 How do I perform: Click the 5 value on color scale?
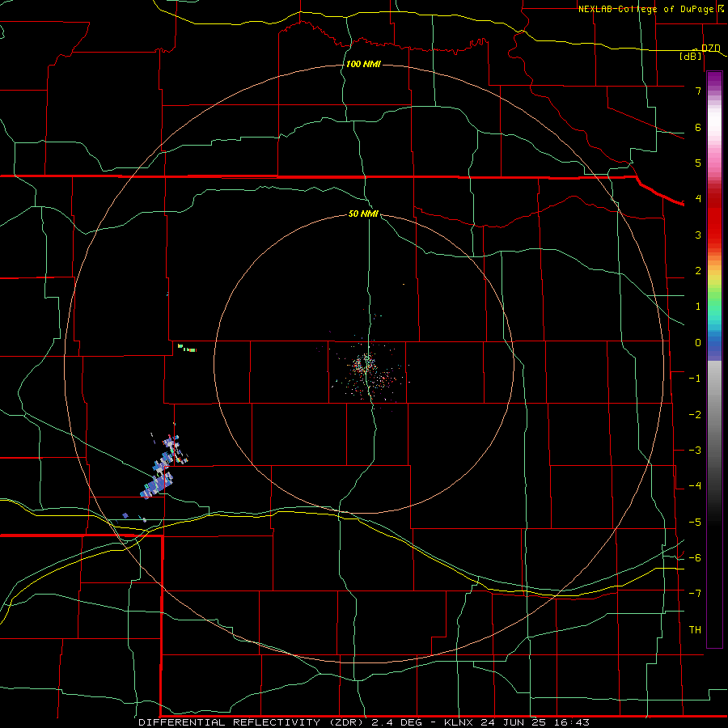point(698,163)
